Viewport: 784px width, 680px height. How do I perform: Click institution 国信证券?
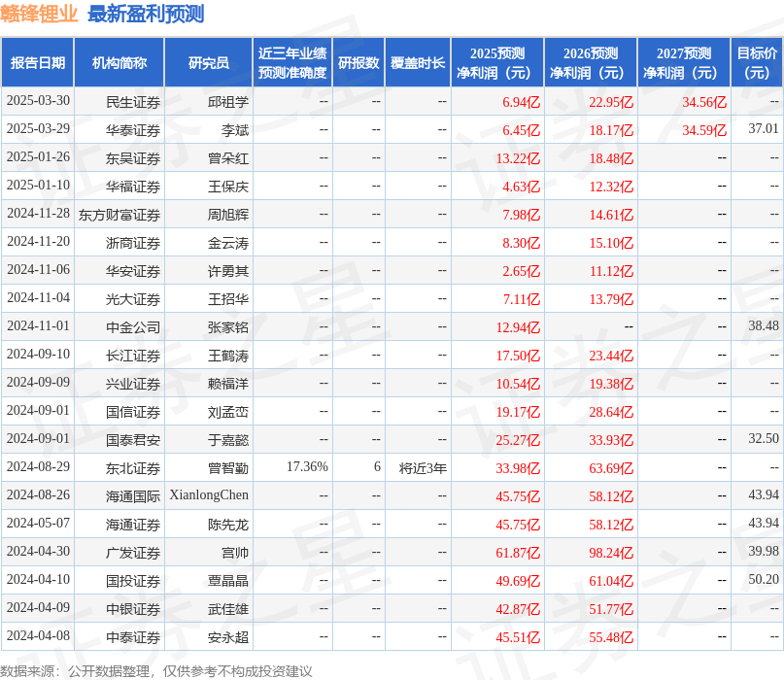[133, 412]
